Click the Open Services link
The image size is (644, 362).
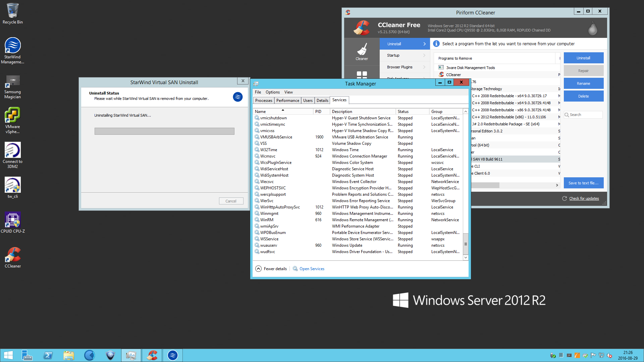click(x=312, y=269)
